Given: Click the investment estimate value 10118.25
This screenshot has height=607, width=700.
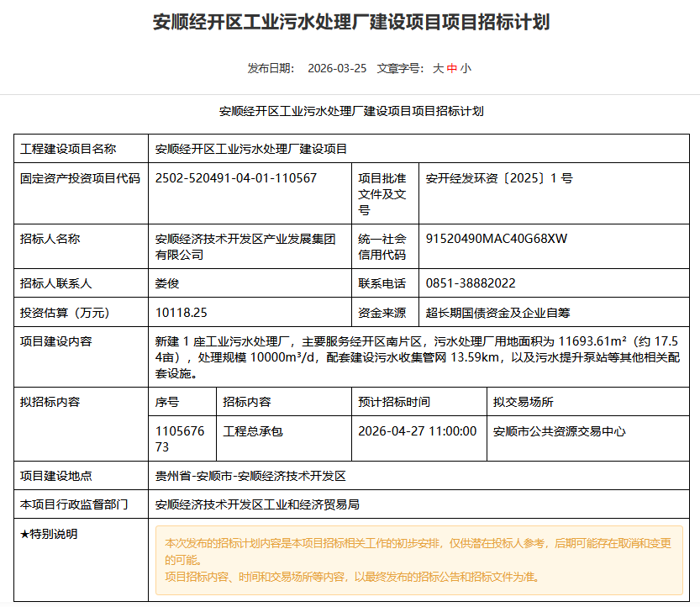Looking at the screenshot, I should coord(182,313).
